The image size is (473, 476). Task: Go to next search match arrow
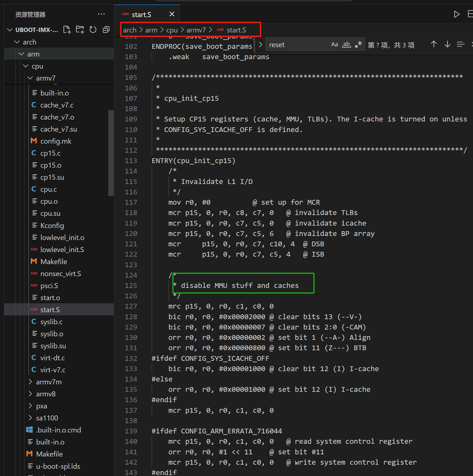[447, 44]
